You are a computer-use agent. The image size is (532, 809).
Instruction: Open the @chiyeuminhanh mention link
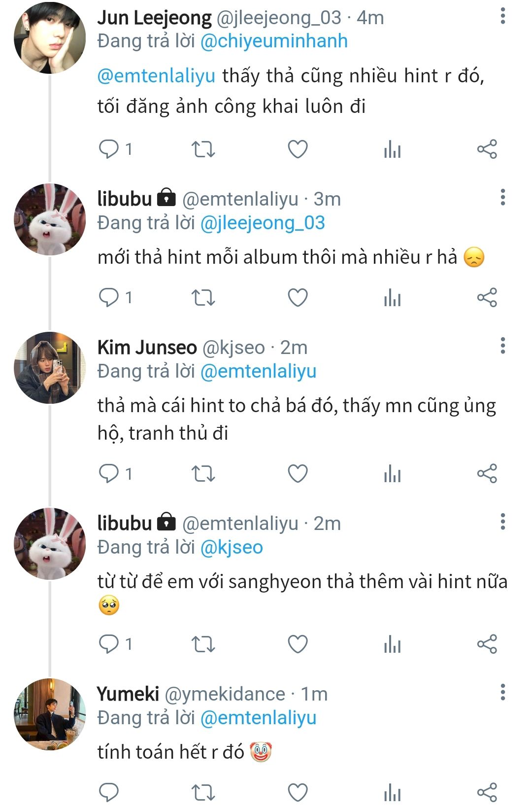point(274,41)
